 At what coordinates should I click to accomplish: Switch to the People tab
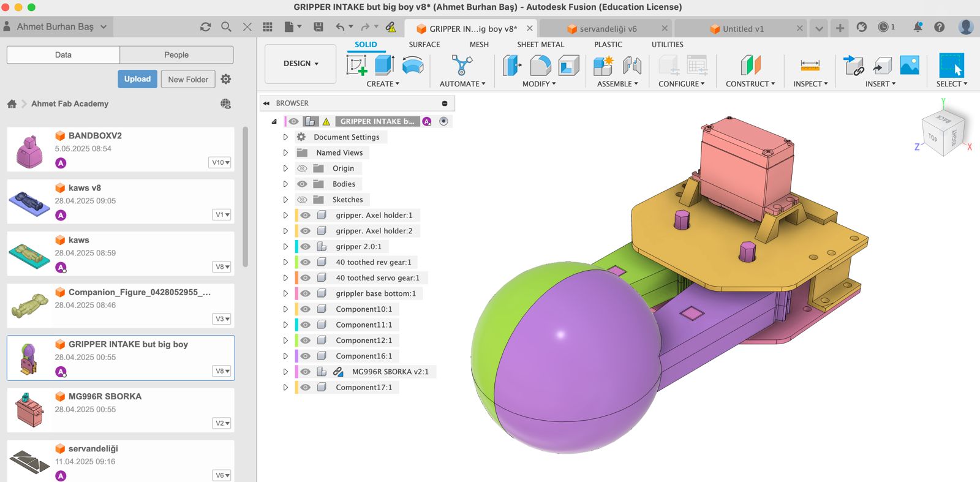(x=176, y=55)
